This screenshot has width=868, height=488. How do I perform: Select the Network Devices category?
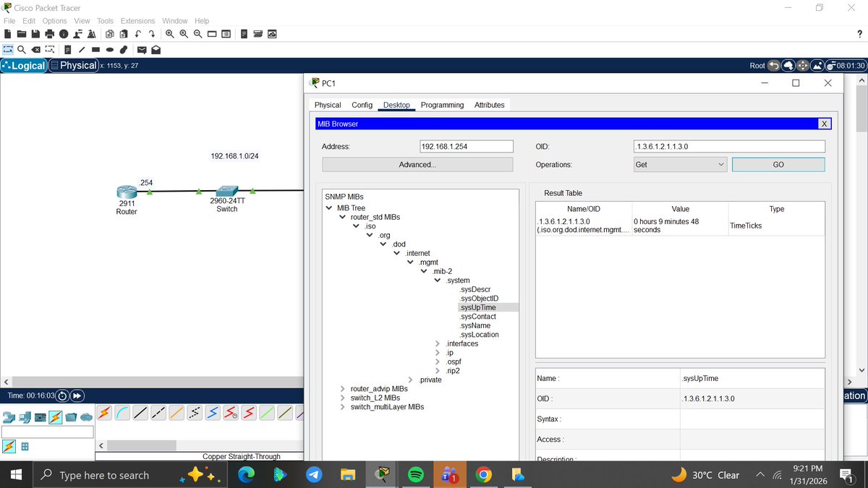[x=9, y=417]
